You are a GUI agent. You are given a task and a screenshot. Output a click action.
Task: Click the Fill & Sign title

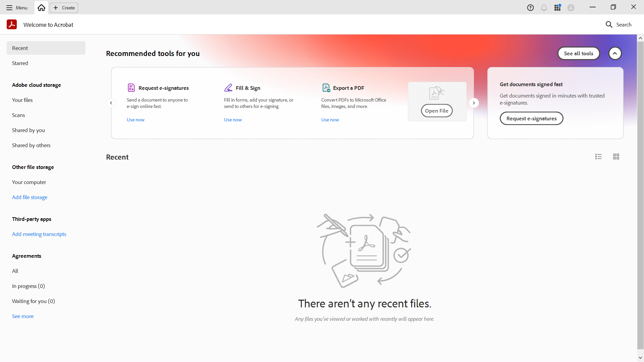click(x=248, y=88)
